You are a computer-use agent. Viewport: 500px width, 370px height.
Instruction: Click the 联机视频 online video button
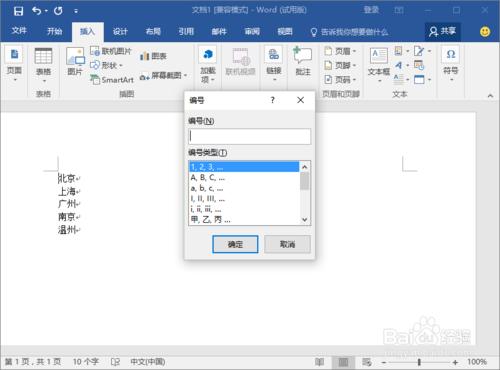click(240, 62)
